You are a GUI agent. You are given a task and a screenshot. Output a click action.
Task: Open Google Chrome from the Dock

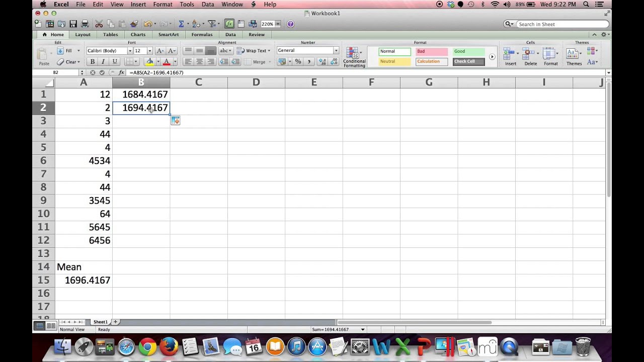(x=147, y=347)
